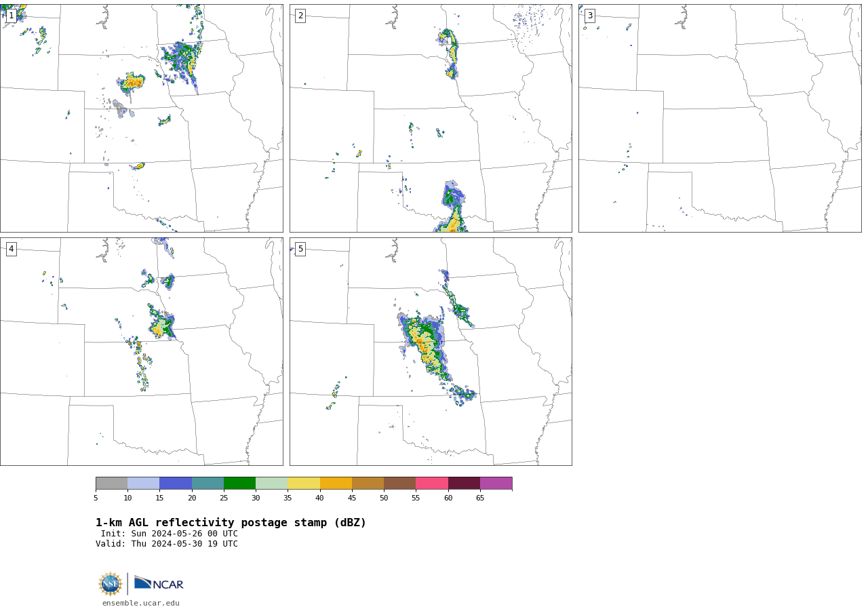Image resolution: width=868 pixels, height=611 pixels.
Task: Click the colorbar tick label 20
Action: [192, 498]
